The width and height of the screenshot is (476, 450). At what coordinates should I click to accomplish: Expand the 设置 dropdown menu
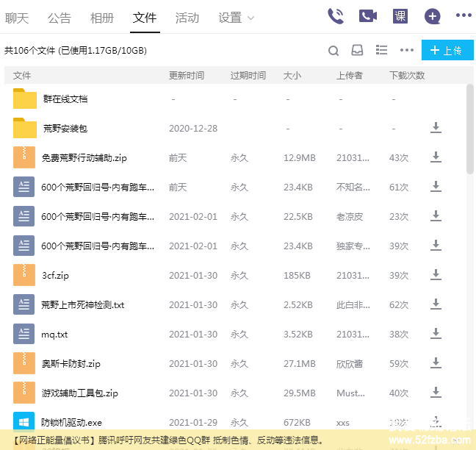point(236,18)
